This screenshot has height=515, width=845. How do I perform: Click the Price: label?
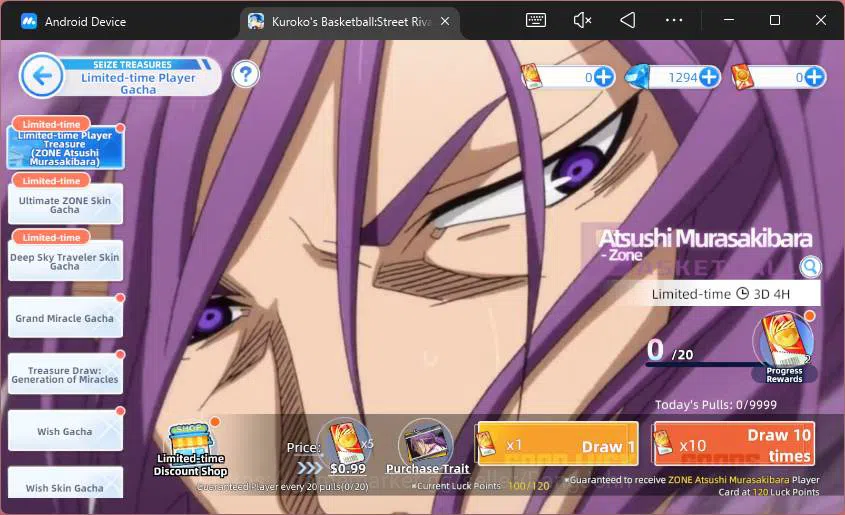point(303,448)
